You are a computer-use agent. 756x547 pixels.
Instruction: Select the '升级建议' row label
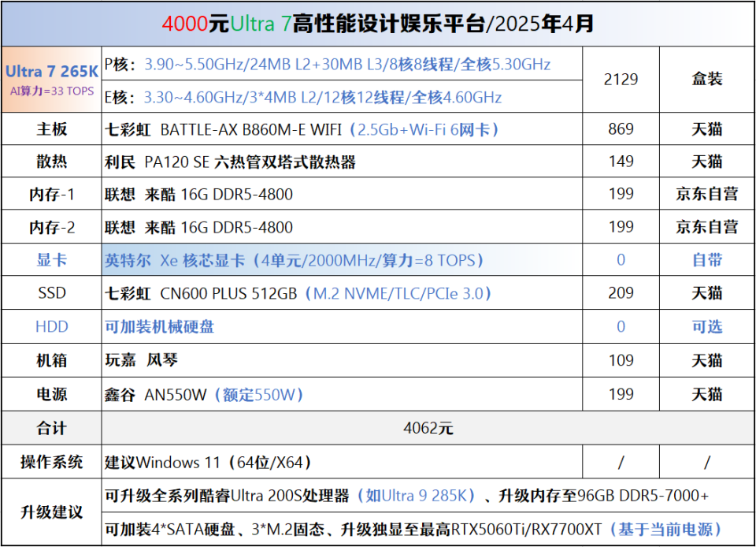coord(52,512)
